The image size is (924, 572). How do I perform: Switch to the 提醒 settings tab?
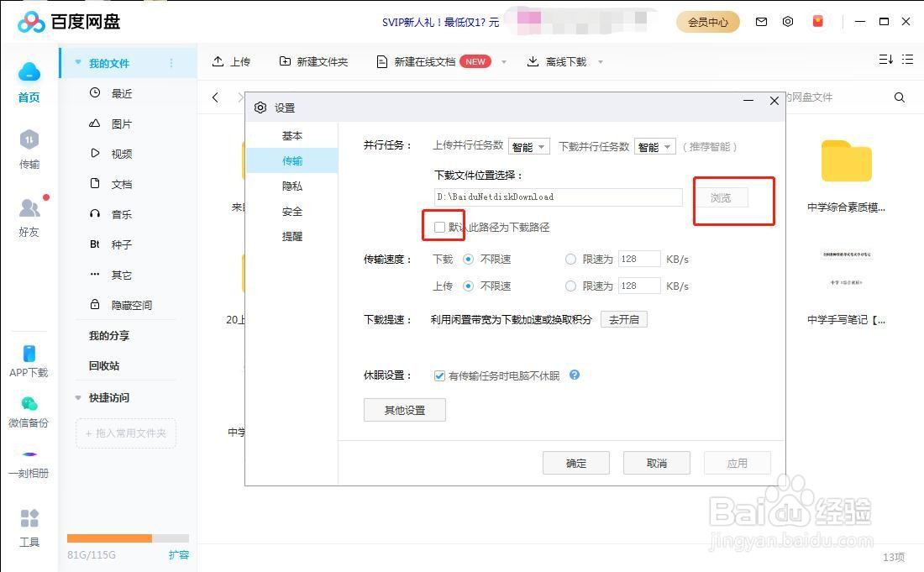pyautogui.click(x=291, y=236)
